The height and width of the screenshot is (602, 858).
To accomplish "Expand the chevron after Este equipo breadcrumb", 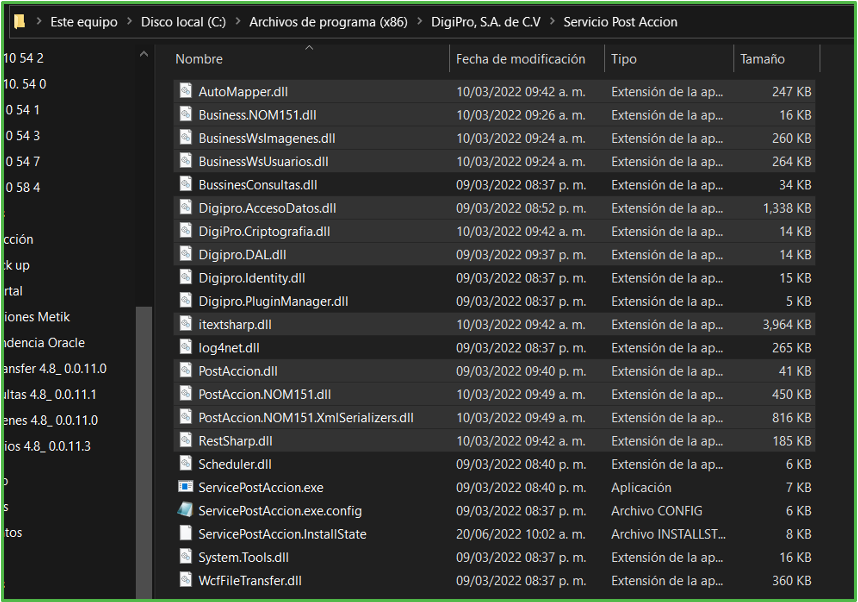I will [127, 22].
